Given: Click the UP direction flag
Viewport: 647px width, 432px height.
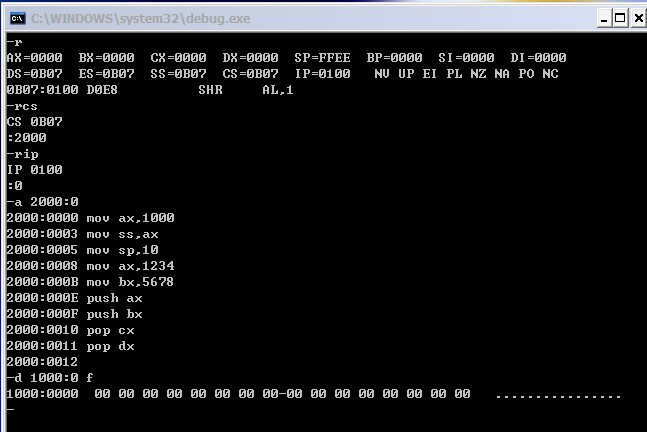Looking at the screenshot, I should 406,74.
